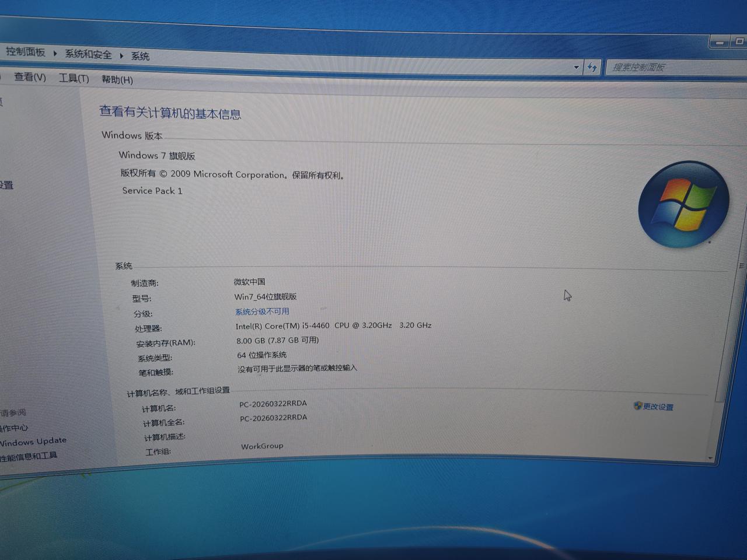Open 操作中心 in the sidebar
The height and width of the screenshot is (560, 747).
pyautogui.click(x=14, y=428)
